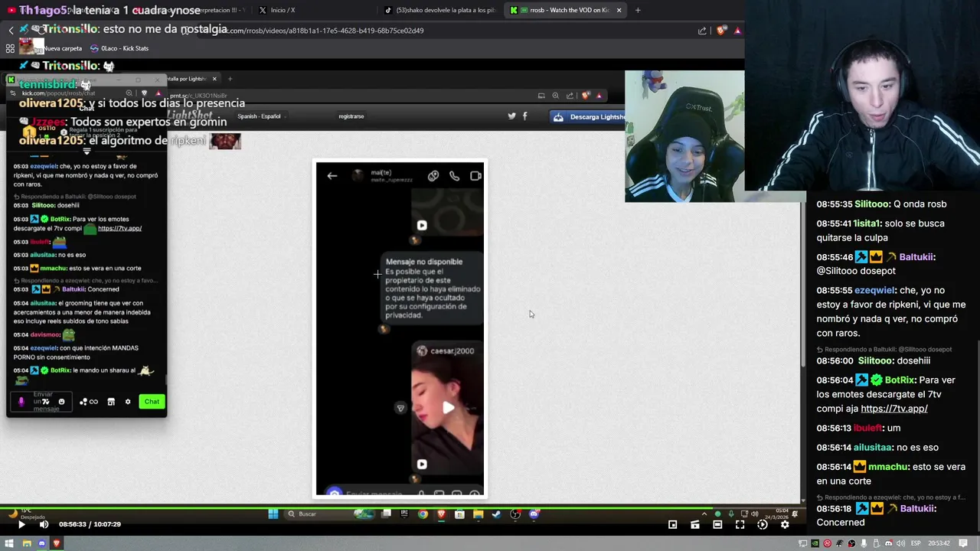This screenshot has height=551, width=980.
Task: Open Lightshot Facebook icon
Action: (x=524, y=116)
